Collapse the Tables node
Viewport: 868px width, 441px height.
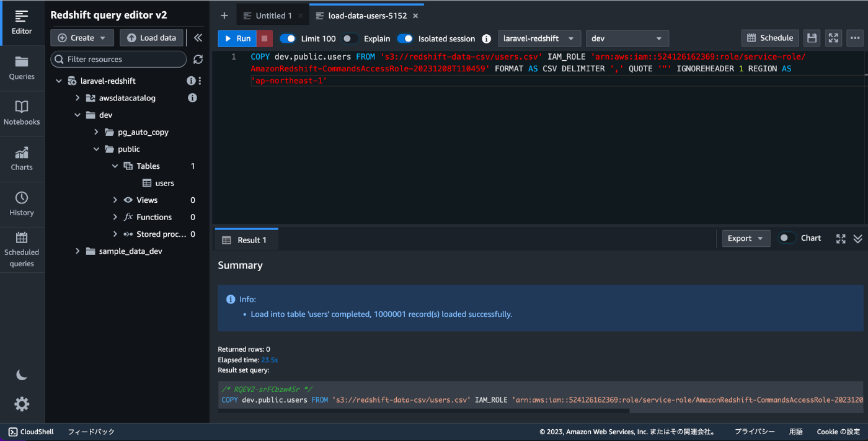coord(115,166)
